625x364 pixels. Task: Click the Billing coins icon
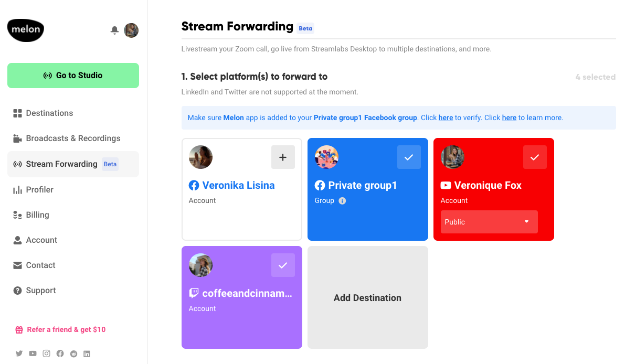17,215
